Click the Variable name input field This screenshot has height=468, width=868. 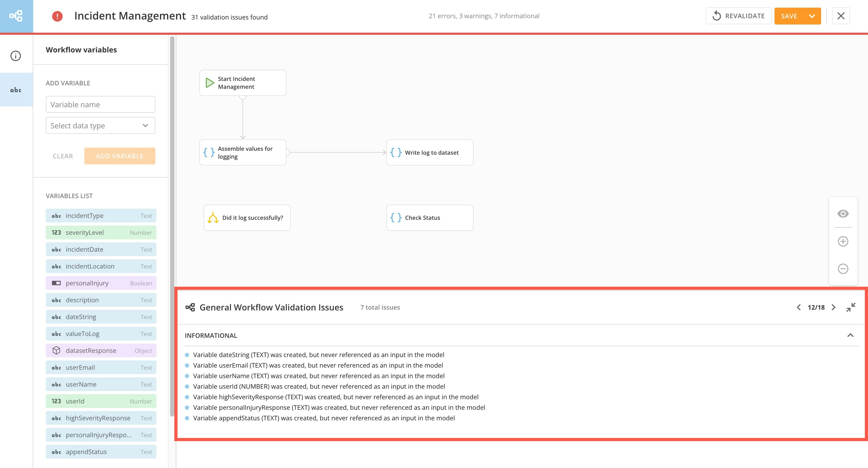[100, 105]
